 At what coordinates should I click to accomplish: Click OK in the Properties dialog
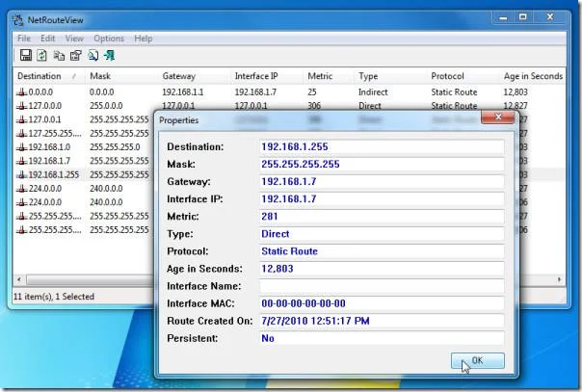coord(478,360)
